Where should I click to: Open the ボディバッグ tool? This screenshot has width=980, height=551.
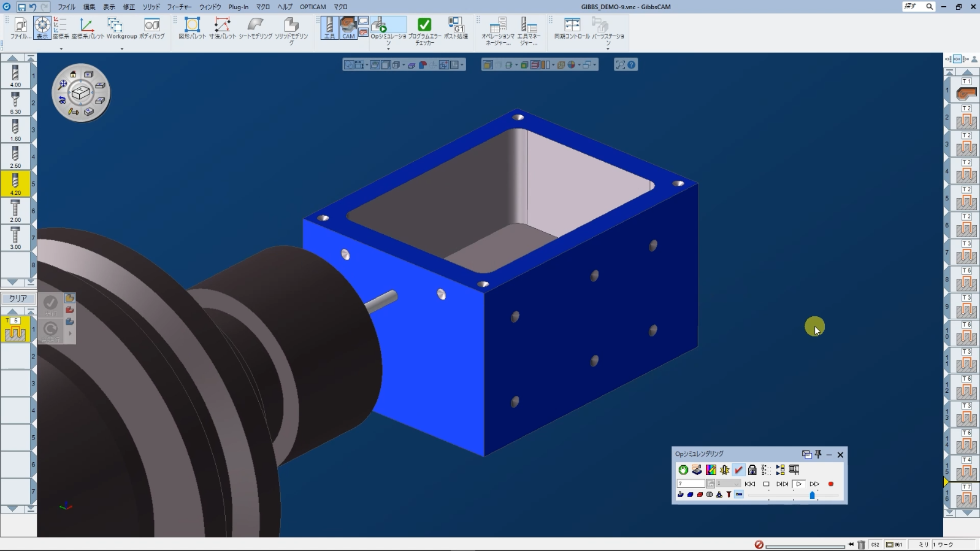(x=151, y=28)
